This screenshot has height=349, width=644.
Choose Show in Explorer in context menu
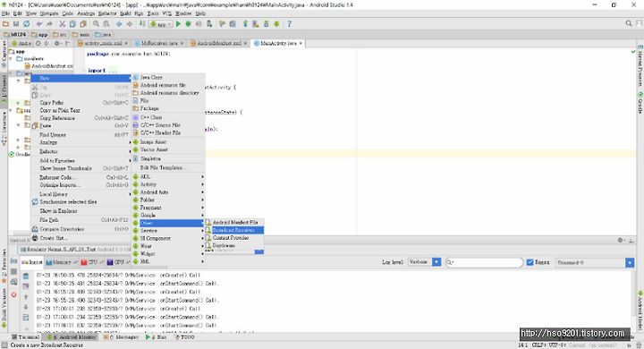[80, 211]
